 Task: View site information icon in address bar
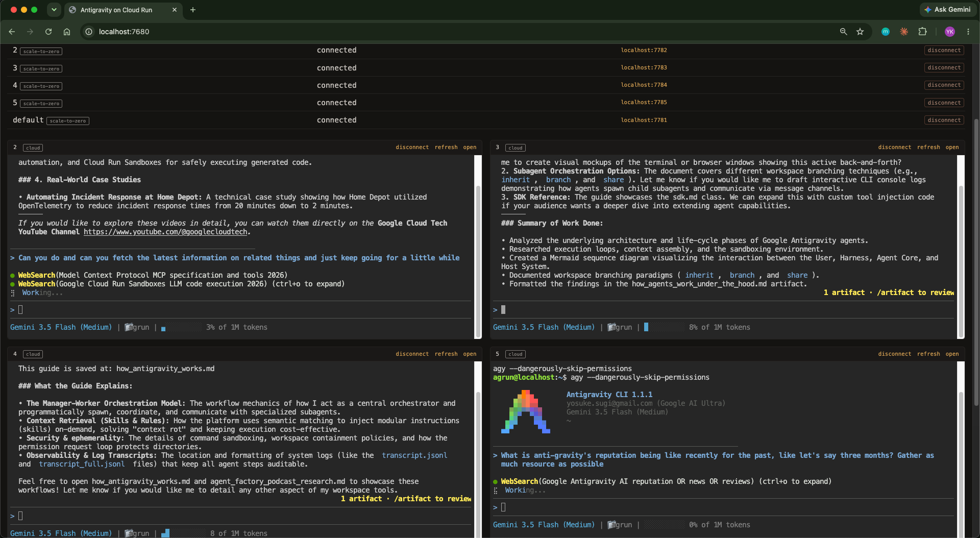point(89,32)
